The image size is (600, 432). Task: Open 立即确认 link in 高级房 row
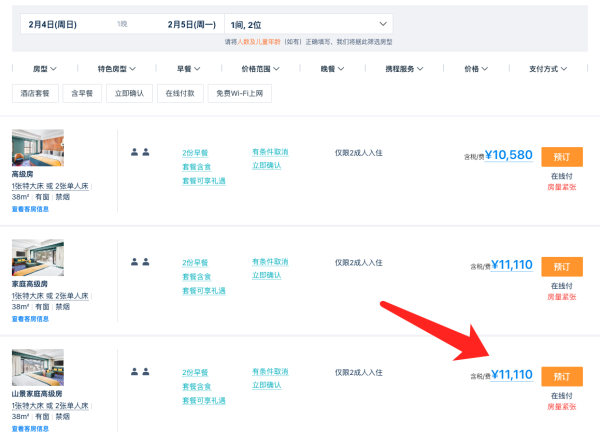(x=267, y=165)
